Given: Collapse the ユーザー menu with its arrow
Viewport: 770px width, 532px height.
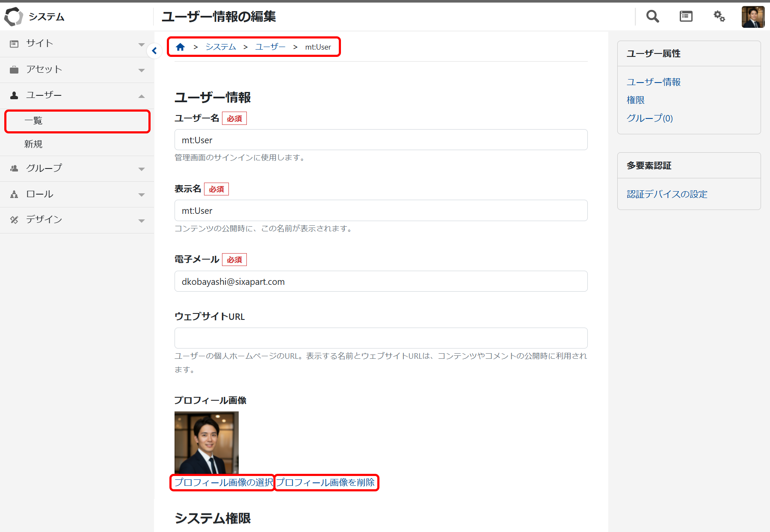Looking at the screenshot, I should (x=141, y=95).
